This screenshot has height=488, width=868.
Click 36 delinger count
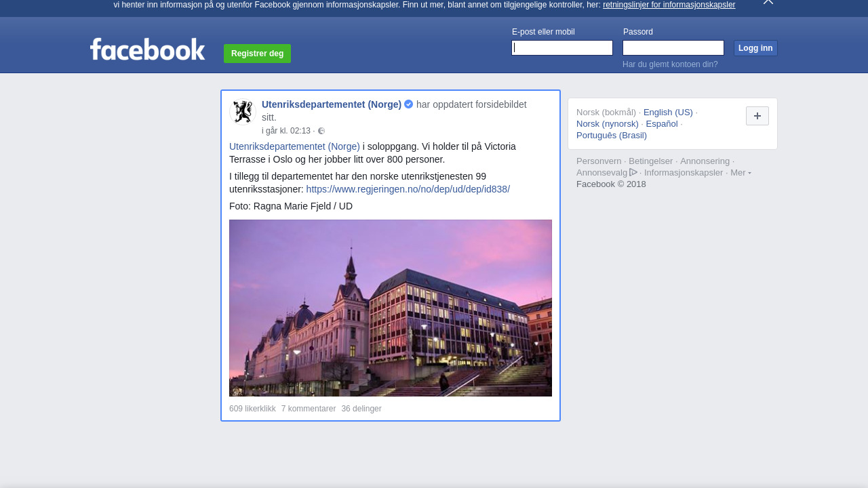pyautogui.click(x=361, y=409)
